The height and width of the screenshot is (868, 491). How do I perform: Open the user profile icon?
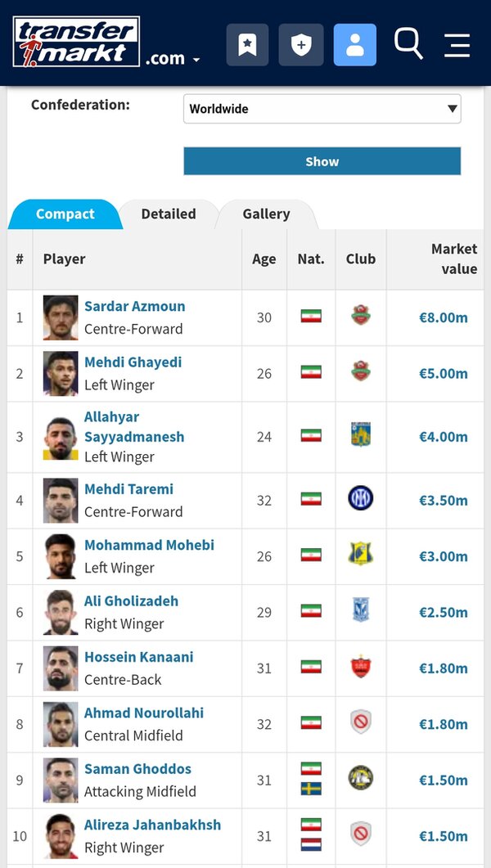pyautogui.click(x=354, y=44)
